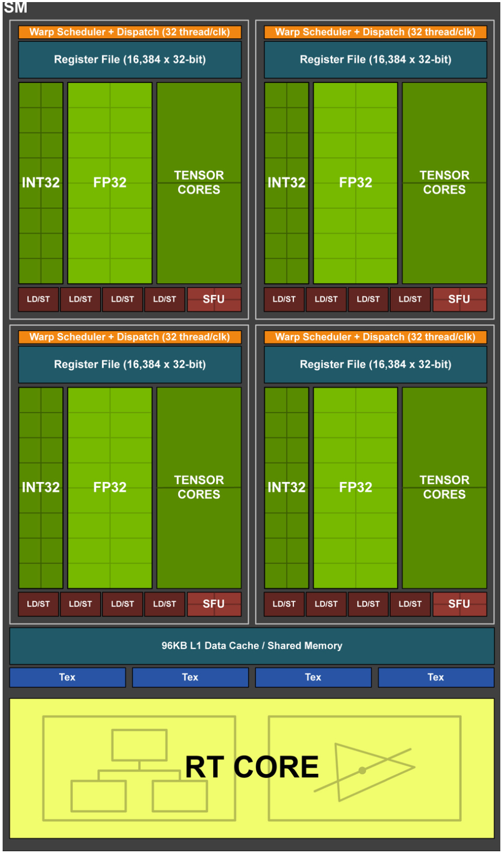Select the INT32 column in bottom-left partition
The image size is (504, 857).
[x=41, y=488]
